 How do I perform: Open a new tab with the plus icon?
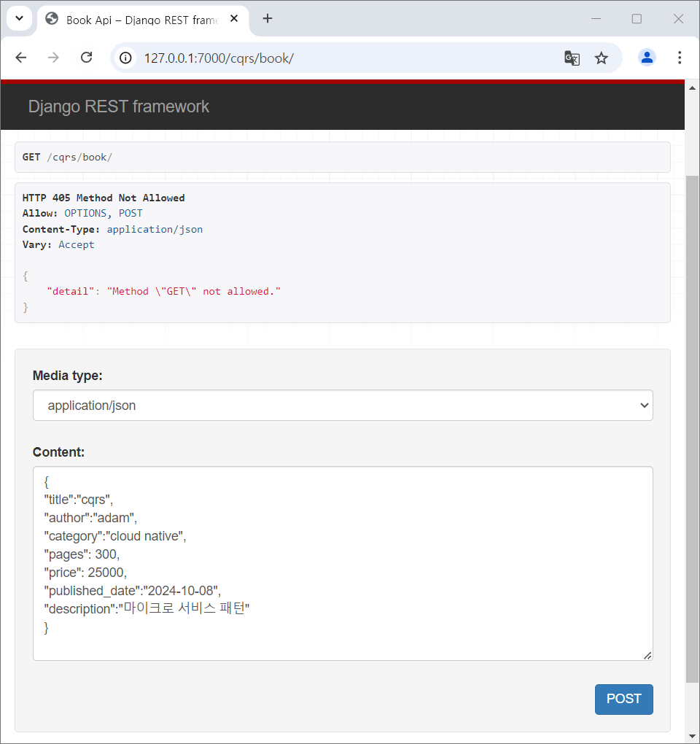pyautogui.click(x=268, y=18)
